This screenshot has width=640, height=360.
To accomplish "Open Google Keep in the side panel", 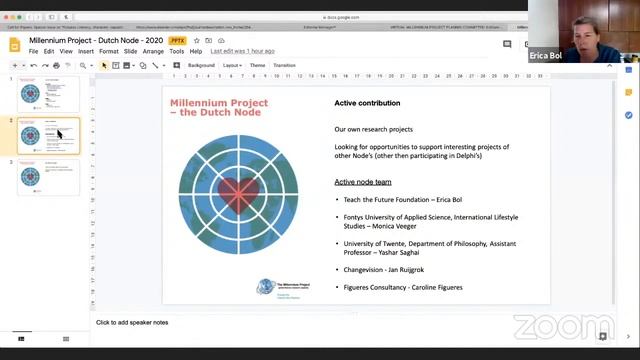I will point(629,93).
